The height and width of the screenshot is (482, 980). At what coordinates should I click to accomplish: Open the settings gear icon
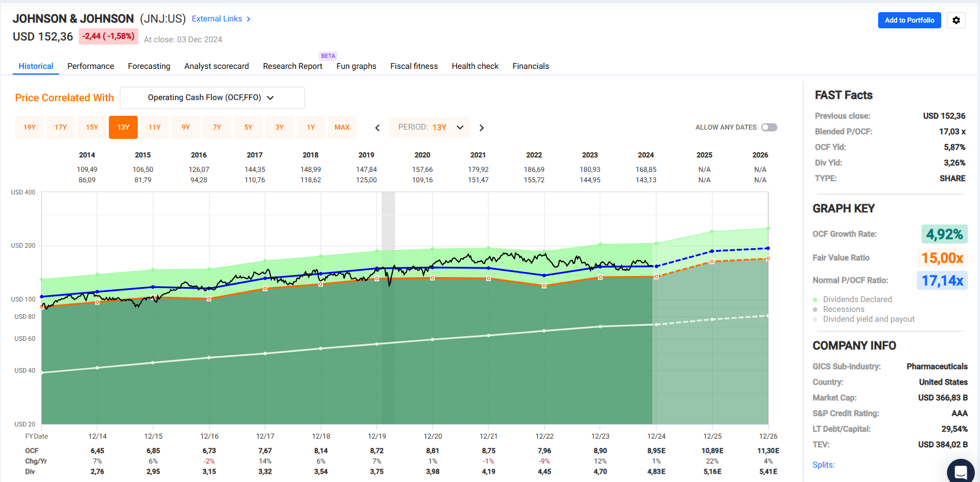point(956,20)
